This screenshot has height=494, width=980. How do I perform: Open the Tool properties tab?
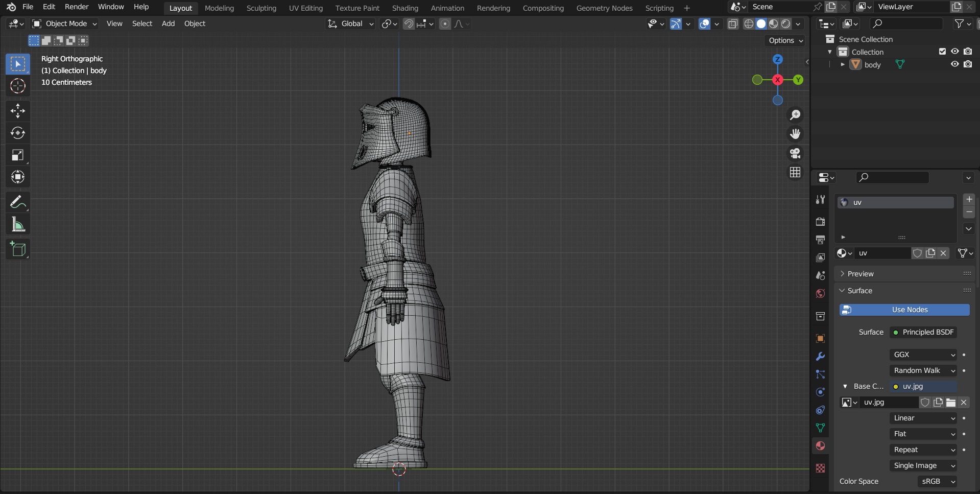pos(821,200)
